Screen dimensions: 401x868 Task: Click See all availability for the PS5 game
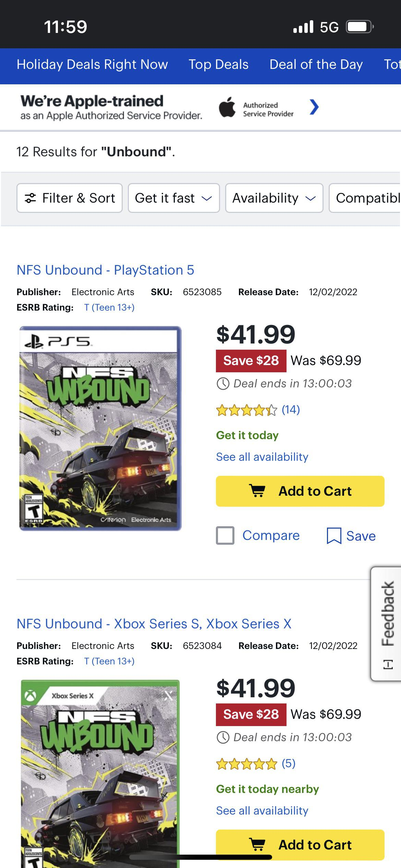[262, 457]
